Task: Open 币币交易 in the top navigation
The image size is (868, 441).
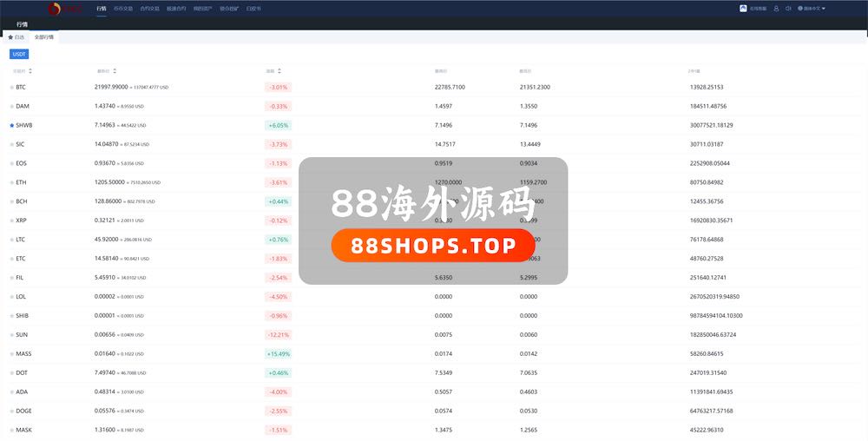Action: 124,9
